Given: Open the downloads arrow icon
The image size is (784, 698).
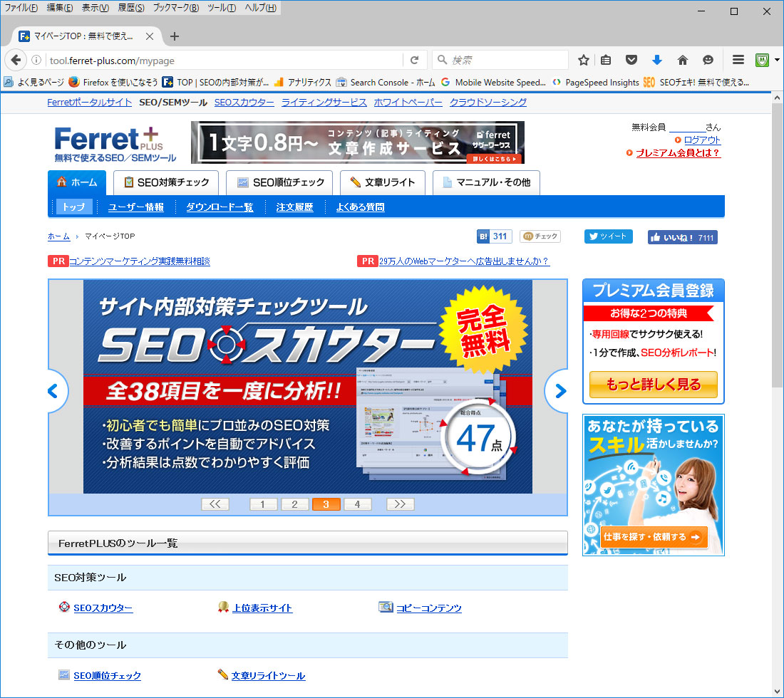Looking at the screenshot, I should point(657,60).
